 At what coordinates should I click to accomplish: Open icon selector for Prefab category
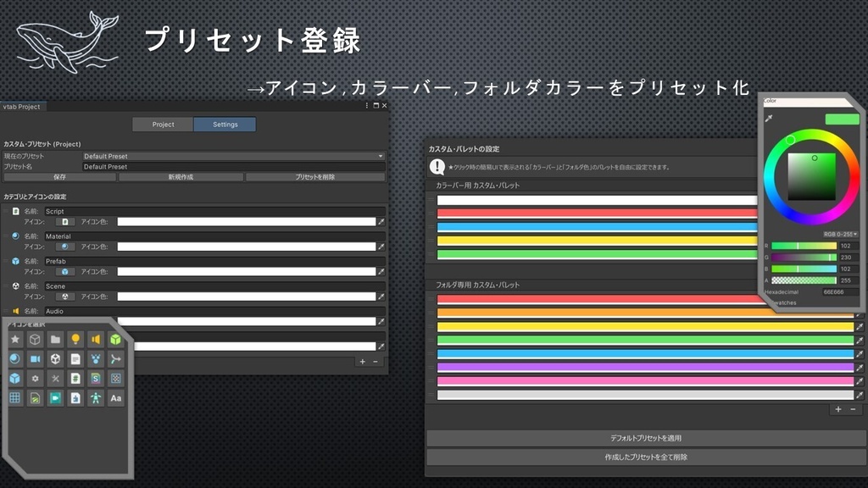coord(64,272)
